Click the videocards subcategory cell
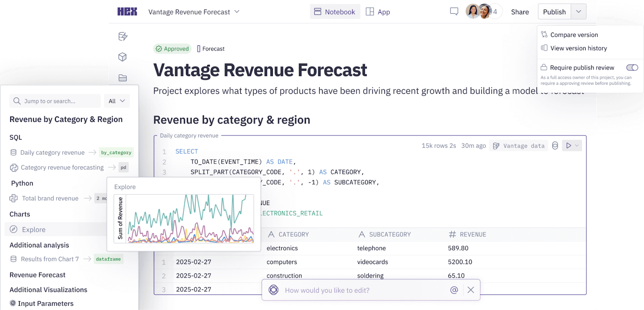The height and width of the screenshot is (310, 644). point(373,262)
